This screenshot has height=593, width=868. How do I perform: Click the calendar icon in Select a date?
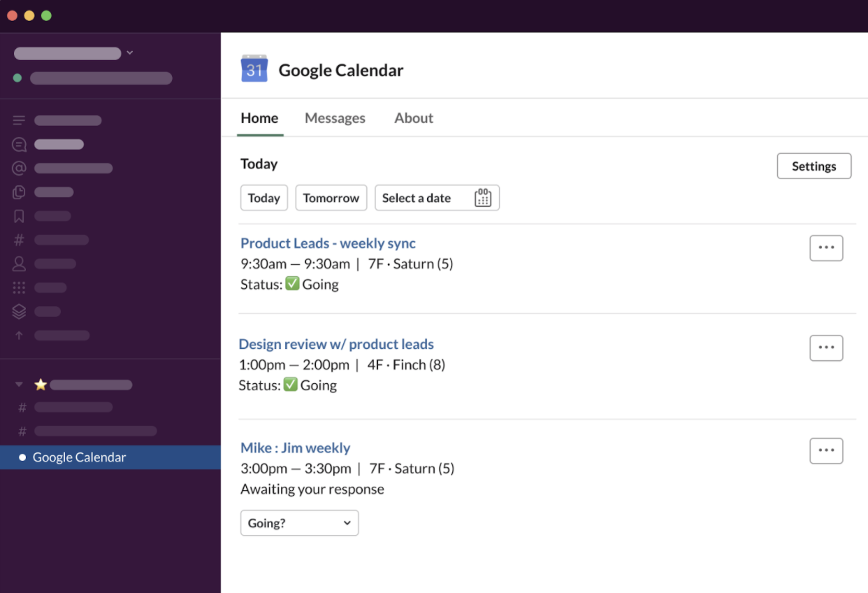(x=483, y=198)
